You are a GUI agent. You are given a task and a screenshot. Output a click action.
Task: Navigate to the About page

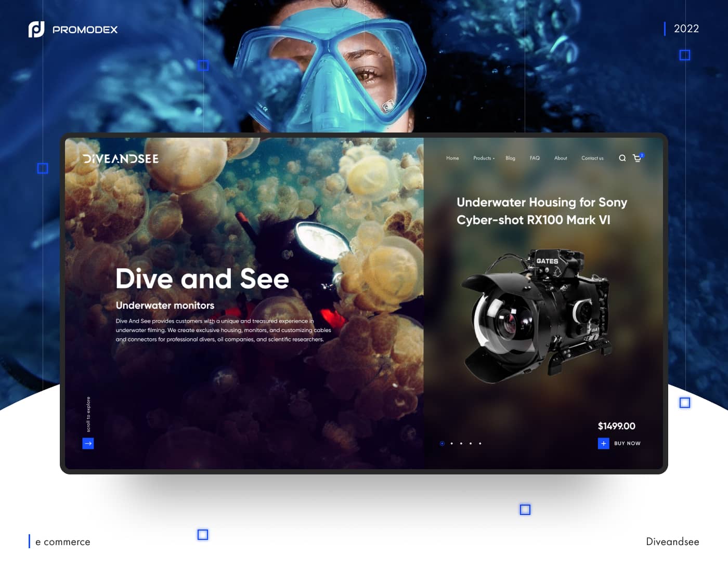coord(561,158)
